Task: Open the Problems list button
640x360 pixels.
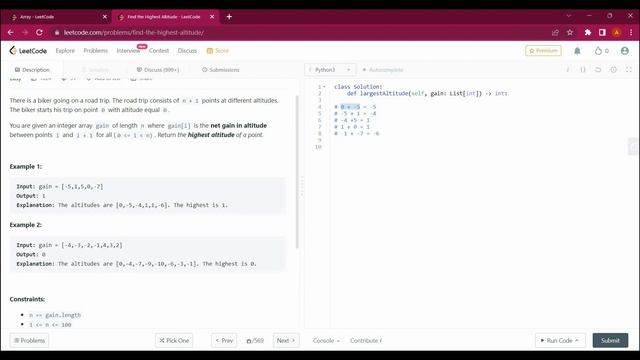Action: pos(29,340)
